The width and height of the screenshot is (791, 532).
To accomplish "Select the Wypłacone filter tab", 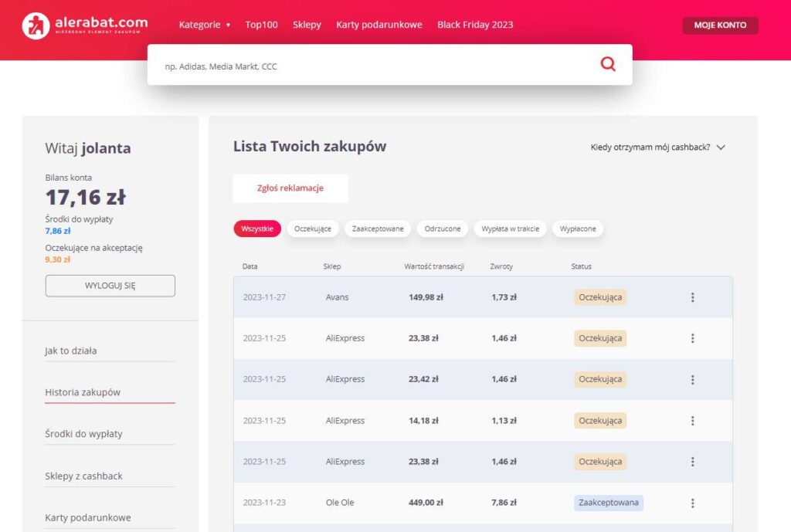I will pyautogui.click(x=578, y=229).
